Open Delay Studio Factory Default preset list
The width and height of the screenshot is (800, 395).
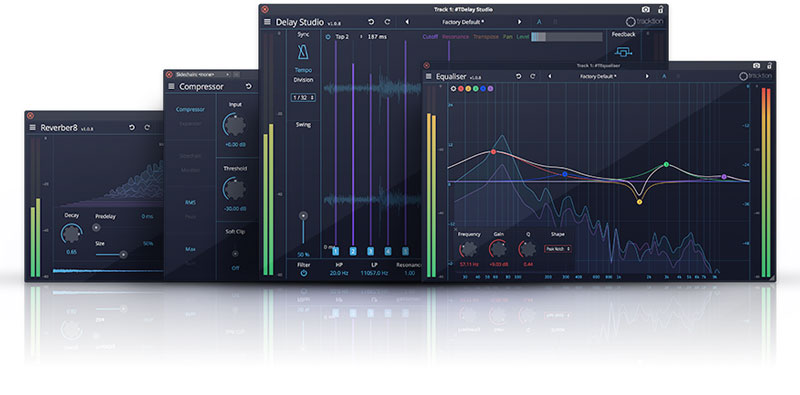(463, 22)
